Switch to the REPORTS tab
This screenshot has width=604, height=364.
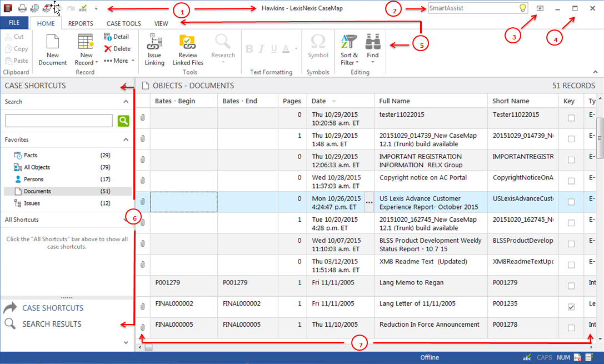[x=81, y=23]
